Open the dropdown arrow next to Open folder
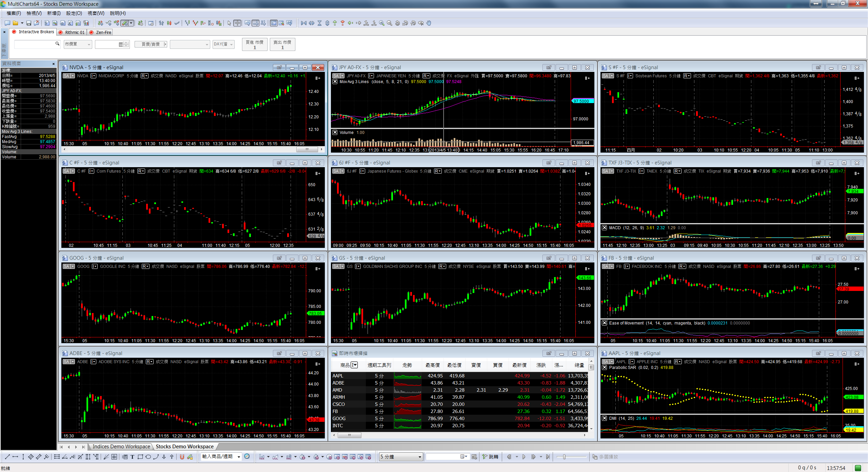Image resolution: width=868 pixels, height=472 pixels. tap(22, 23)
